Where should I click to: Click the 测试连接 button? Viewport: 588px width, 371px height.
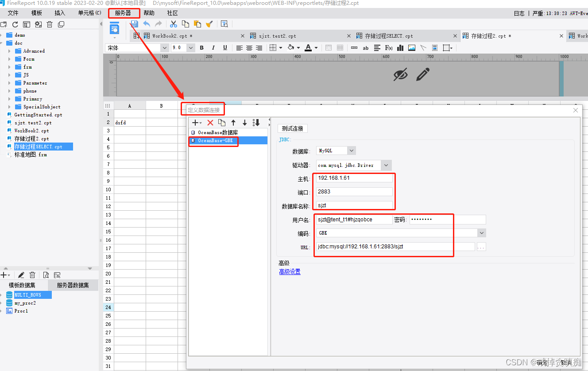pyautogui.click(x=293, y=128)
